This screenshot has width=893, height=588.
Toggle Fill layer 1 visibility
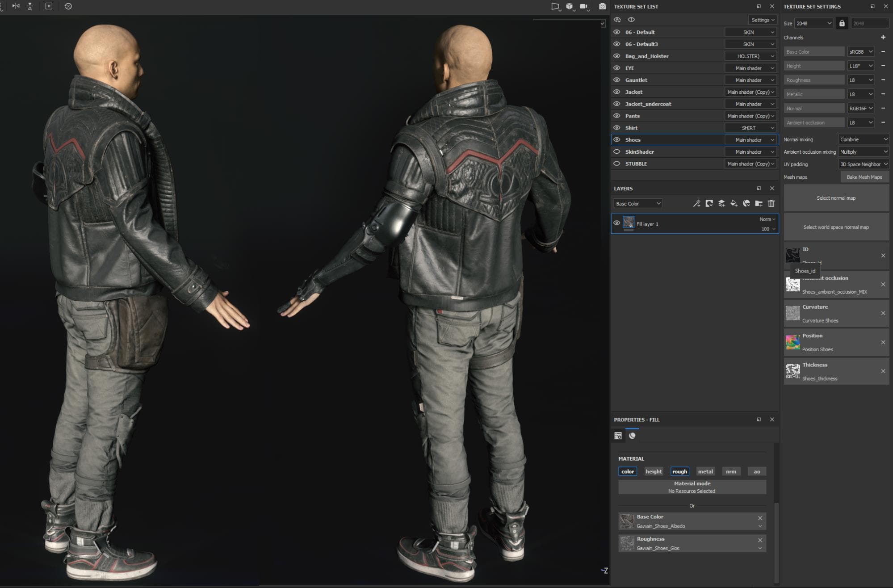(x=617, y=223)
